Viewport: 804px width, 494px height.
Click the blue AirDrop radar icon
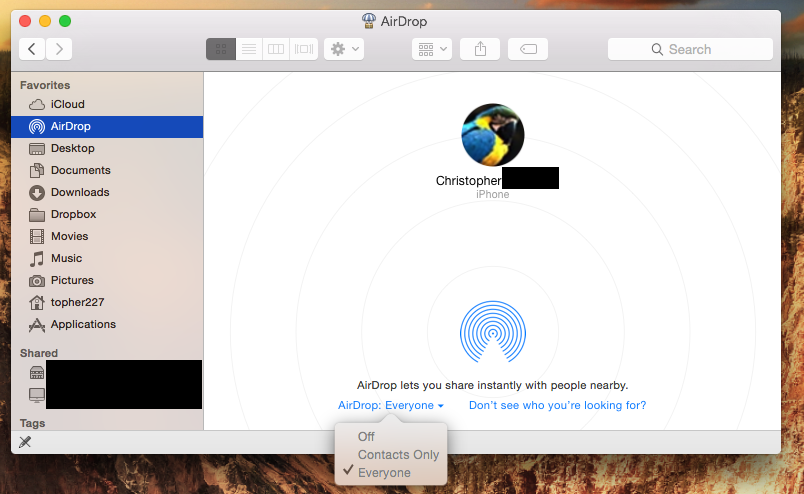[x=493, y=332]
